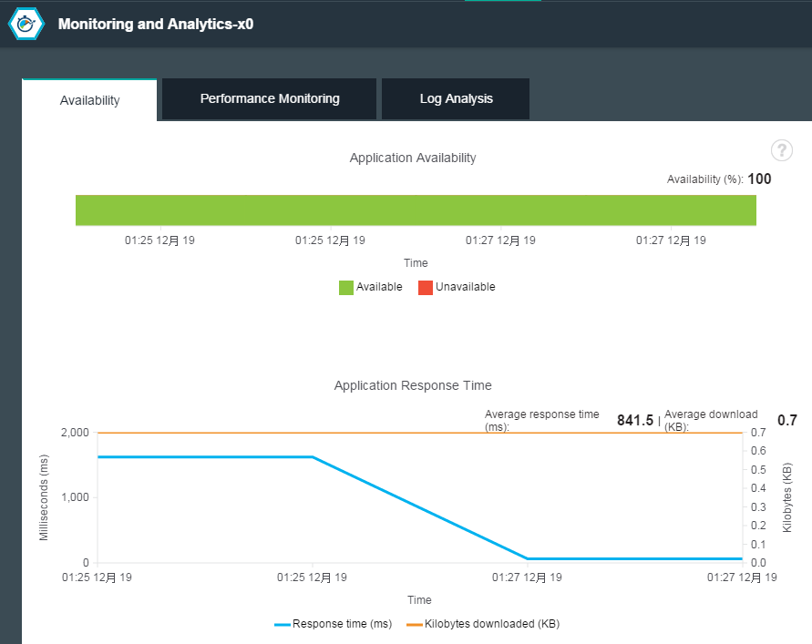Viewport: 812px width, 644px height.
Task: Click the Monitoring and Analytics hexagon logo
Action: point(26,25)
